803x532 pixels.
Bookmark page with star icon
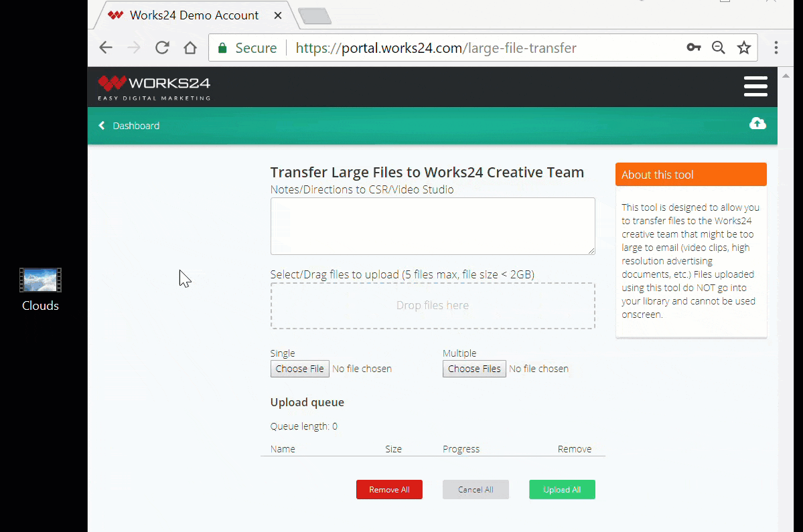tap(743, 48)
